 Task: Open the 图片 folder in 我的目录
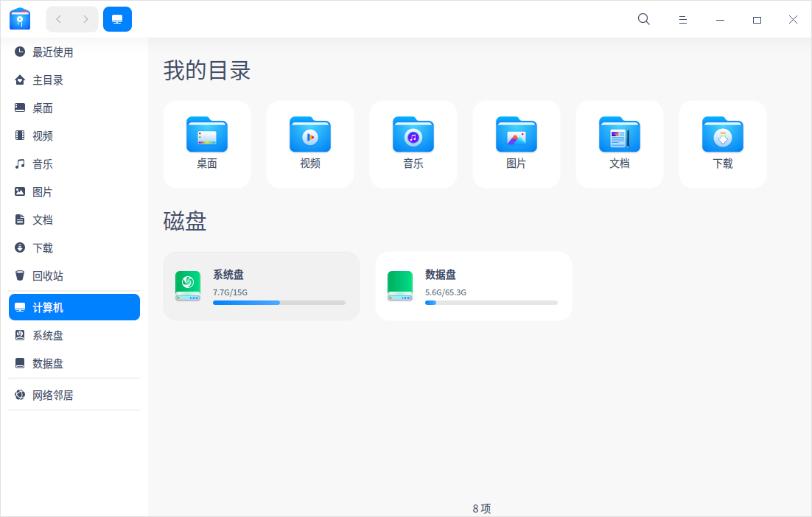516,144
